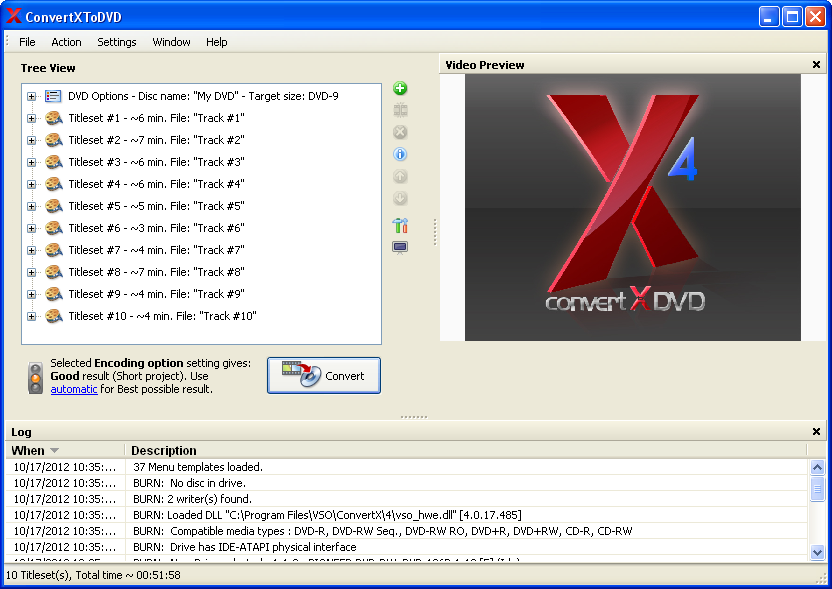Click log entry 'BURN: Compatible media types' row

coord(383,531)
